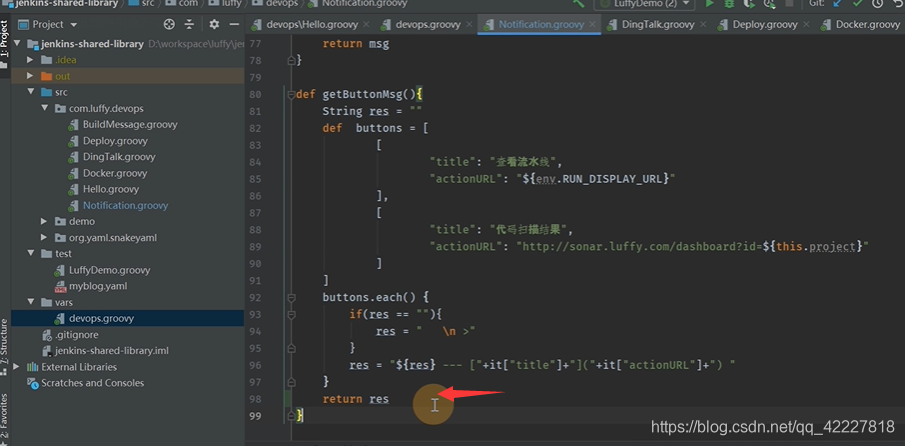Update project with the blue Git arrow
The image size is (905, 446).
pos(837,3)
